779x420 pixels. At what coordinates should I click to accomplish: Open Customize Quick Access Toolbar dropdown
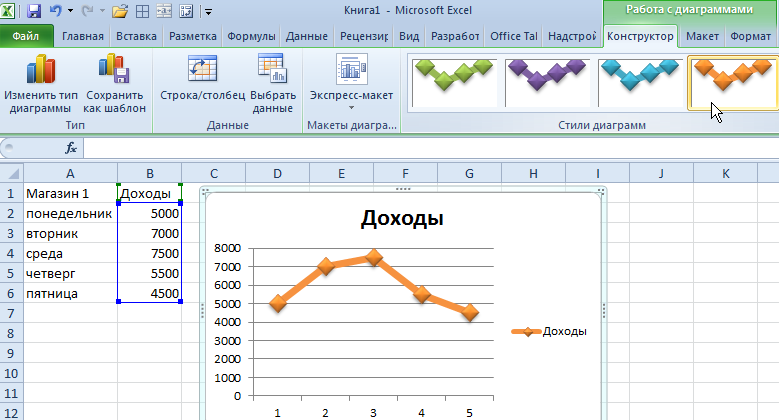pos(207,12)
